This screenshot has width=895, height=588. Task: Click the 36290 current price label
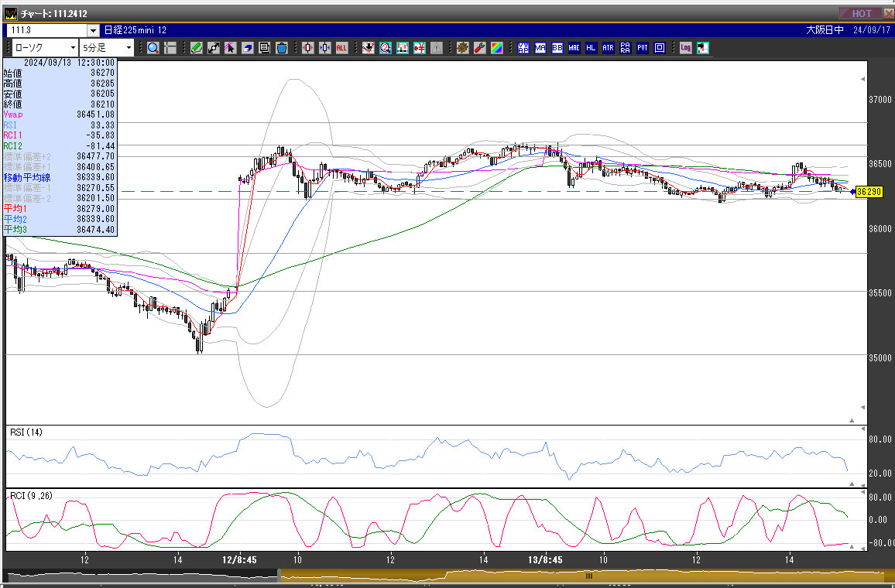(869, 192)
